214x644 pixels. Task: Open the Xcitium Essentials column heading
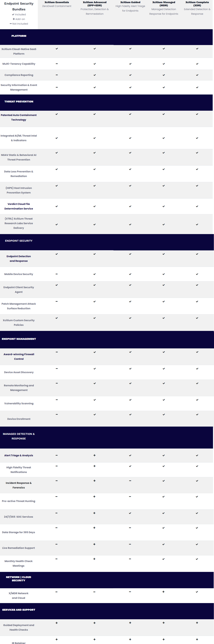[x=57, y=2]
